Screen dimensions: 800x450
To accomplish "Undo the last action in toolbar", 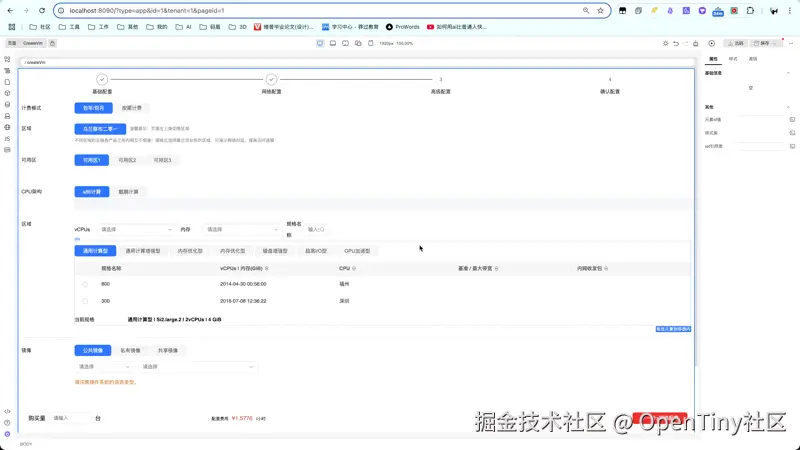I will tap(676, 43).
